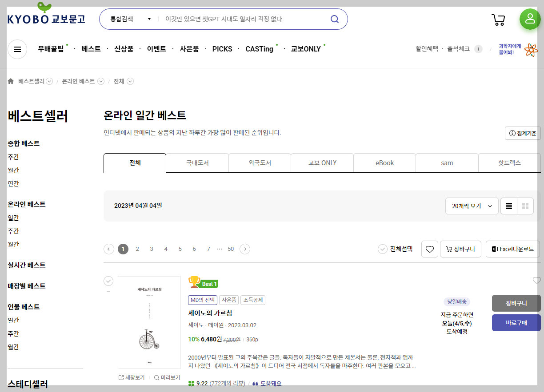Image resolution: width=544 pixels, height=392 pixels.
Task: Open 세이노의 가르침 title link
Action: coord(210,313)
